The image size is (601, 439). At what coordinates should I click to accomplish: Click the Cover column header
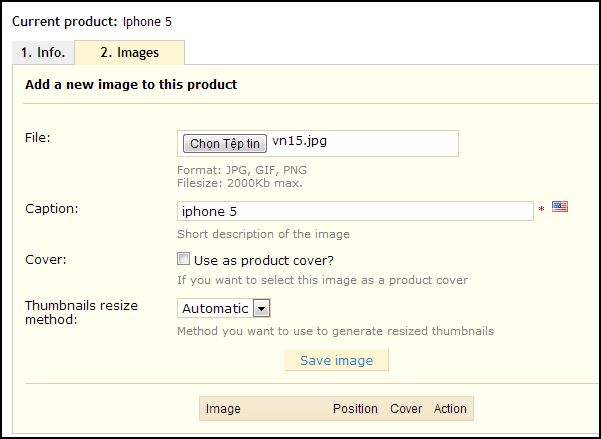[406, 408]
